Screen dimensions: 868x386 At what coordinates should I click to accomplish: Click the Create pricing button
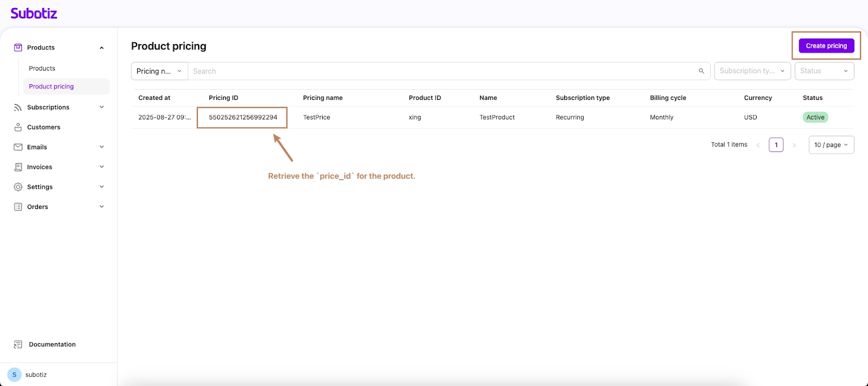tap(826, 46)
